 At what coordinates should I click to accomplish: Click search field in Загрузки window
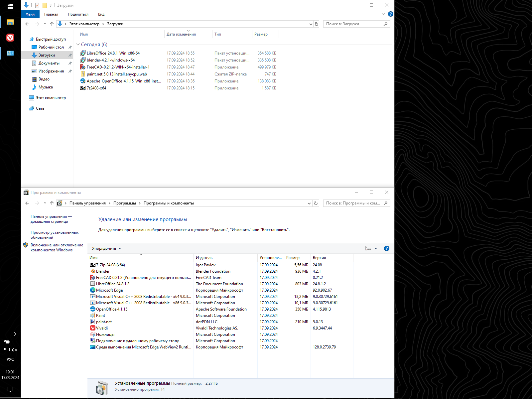coord(356,24)
